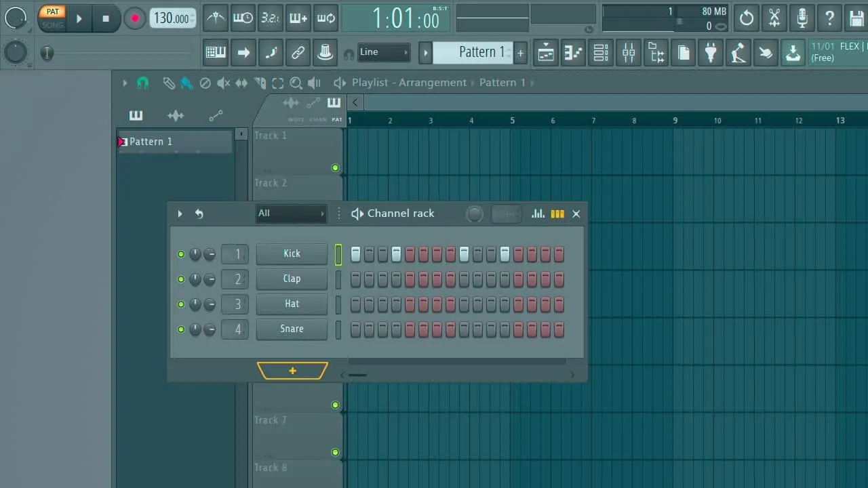Select the playlist zoom magnifier tool

(x=296, y=83)
